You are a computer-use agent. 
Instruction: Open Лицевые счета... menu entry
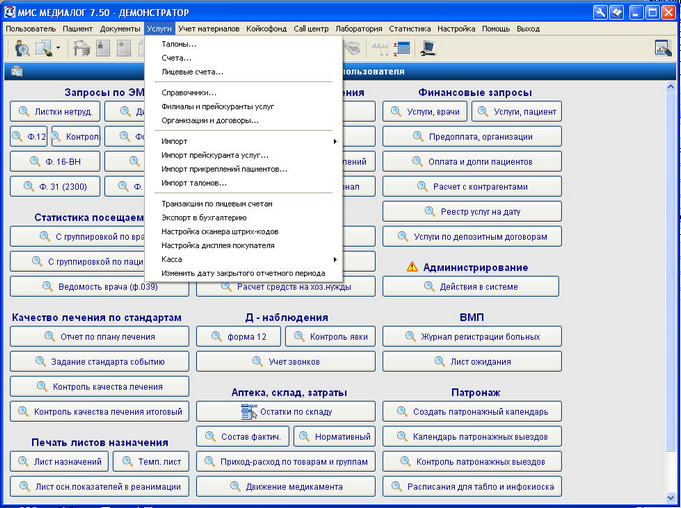tap(244, 72)
